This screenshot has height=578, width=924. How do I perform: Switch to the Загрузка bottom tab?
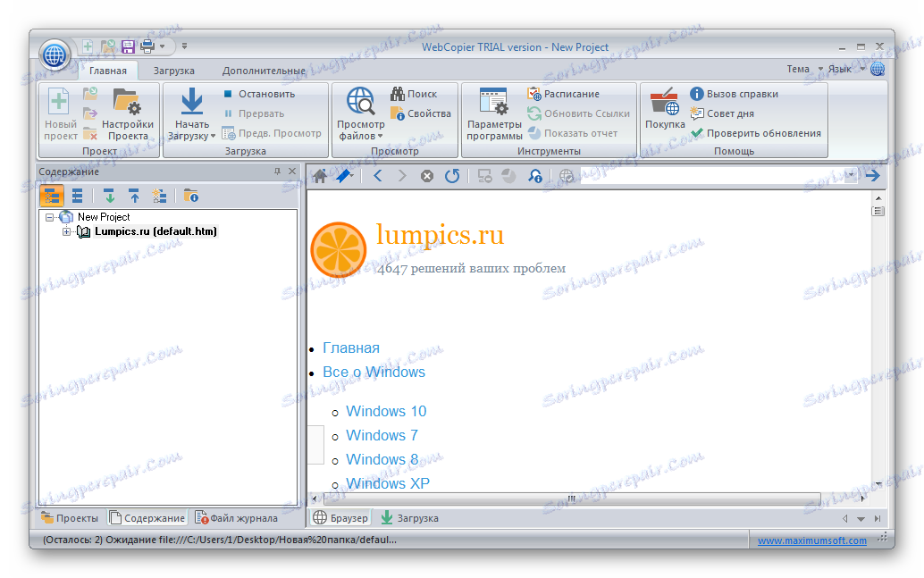tap(410, 518)
